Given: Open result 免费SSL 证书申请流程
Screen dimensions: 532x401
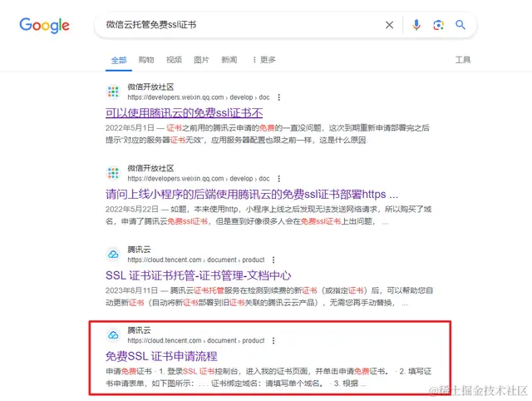Looking at the screenshot, I should click(161, 356).
